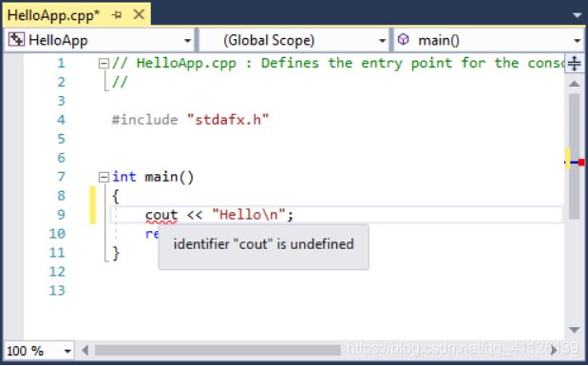Click the red error marker in scrollbar

580,163
